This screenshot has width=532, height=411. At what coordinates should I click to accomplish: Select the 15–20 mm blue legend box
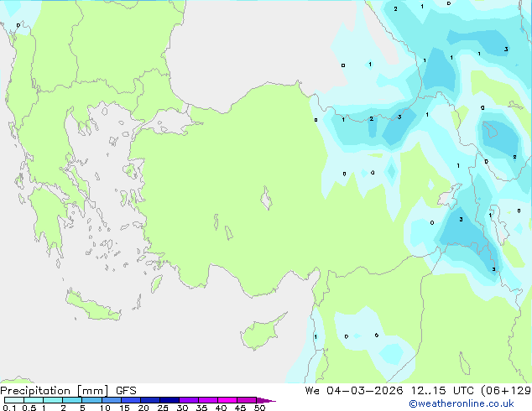coord(131,400)
